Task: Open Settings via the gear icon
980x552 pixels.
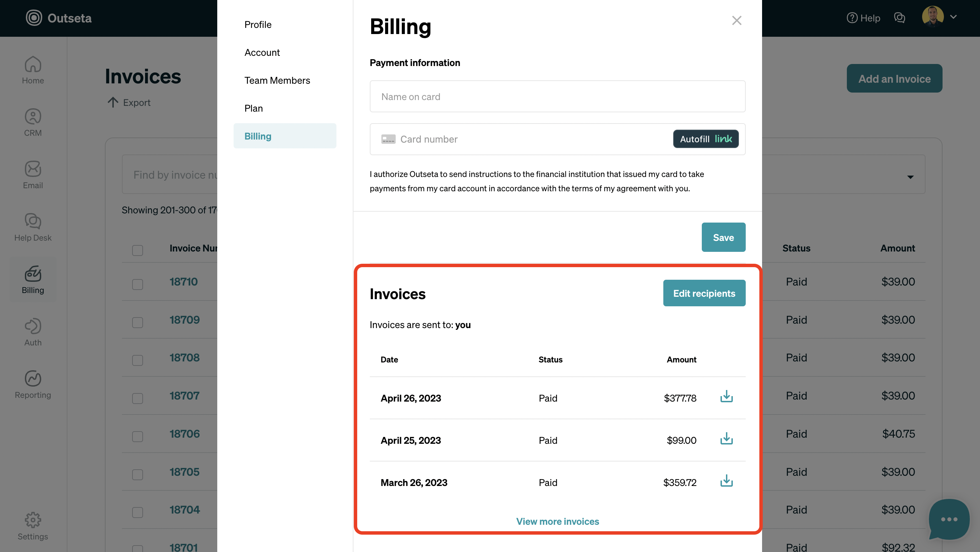Action: 33,526
